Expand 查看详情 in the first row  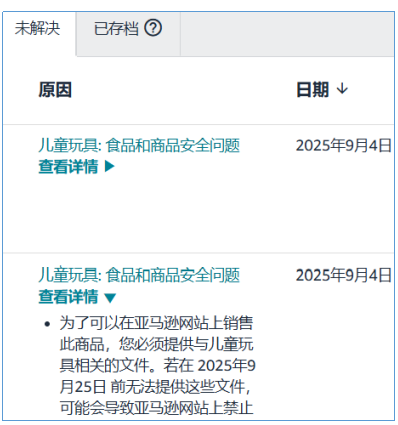(x=76, y=167)
